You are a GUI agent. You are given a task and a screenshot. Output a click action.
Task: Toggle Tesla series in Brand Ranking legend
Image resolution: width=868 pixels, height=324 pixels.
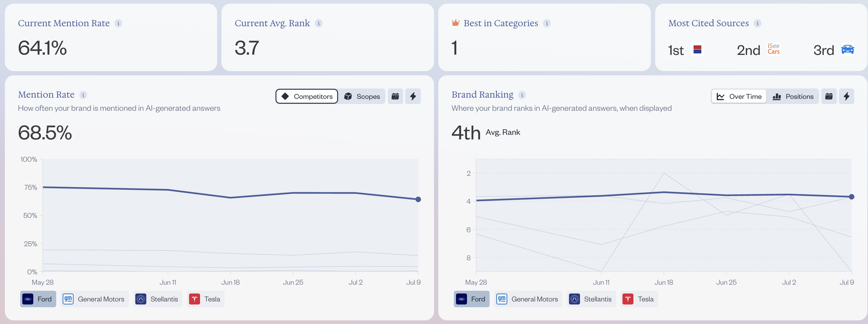click(639, 299)
